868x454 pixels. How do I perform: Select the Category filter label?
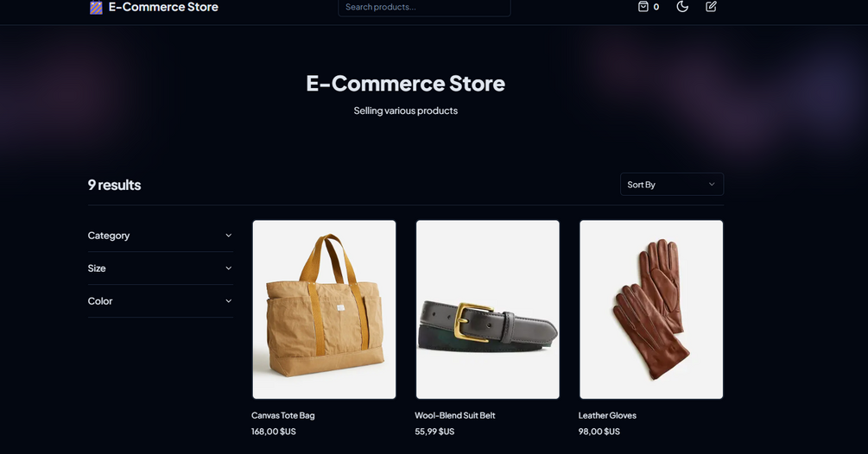109,236
